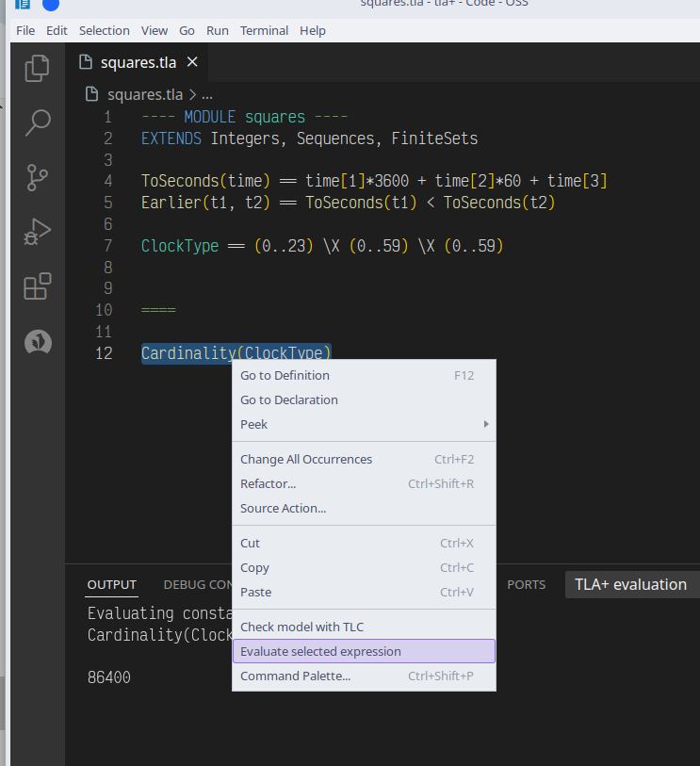700x766 pixels.
Task: Close the squares.tla editor tab
Action: click(192, 62)
